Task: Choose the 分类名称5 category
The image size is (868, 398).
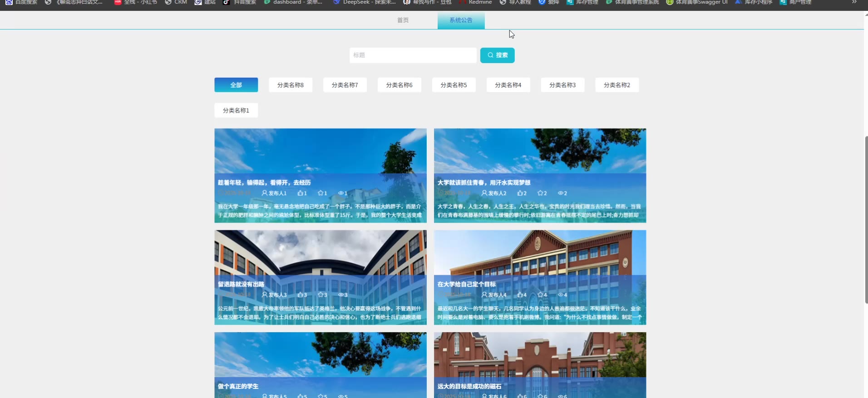Action: coord(454,85)
